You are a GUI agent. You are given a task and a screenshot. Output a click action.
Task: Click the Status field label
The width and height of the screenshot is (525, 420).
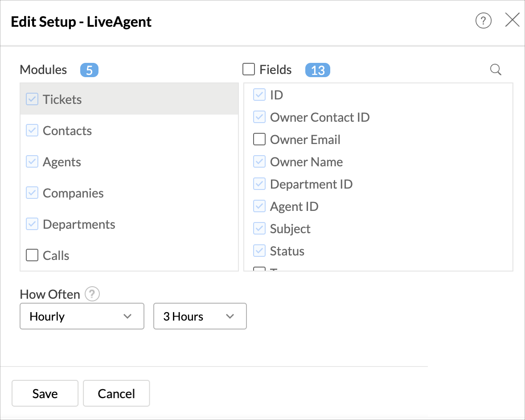[287, 251]
